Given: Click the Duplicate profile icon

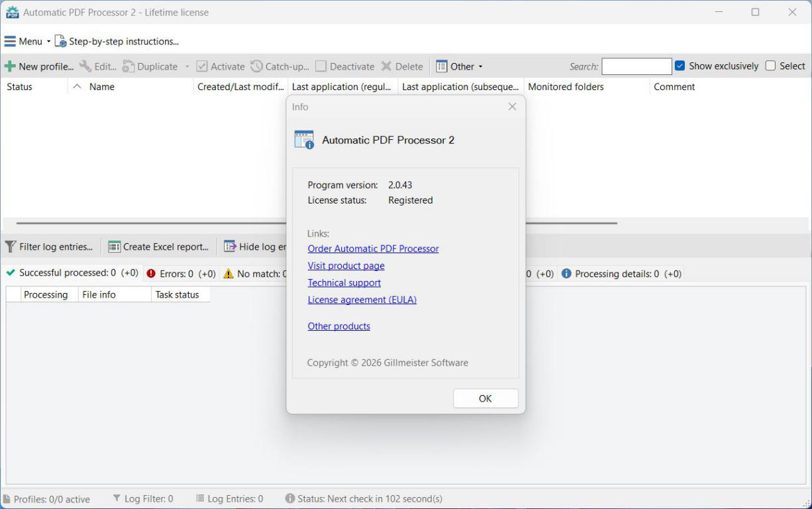Looking at the screenshot, I should coord(128,66).
